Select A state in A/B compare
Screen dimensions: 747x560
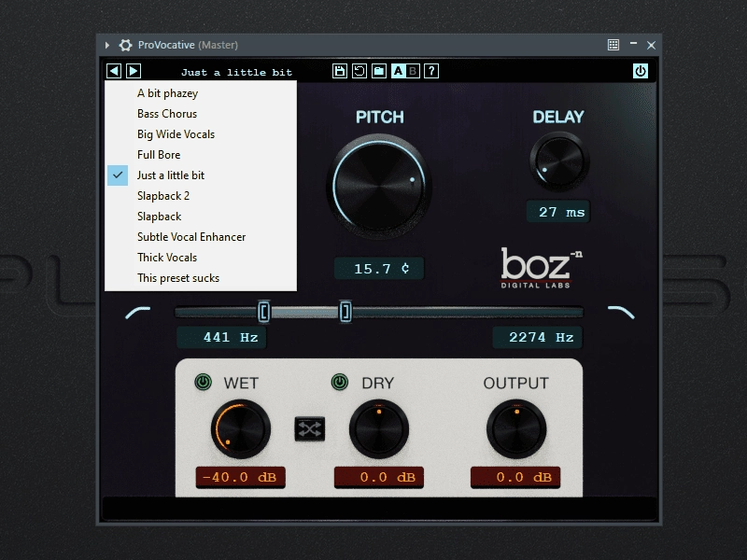[x=399, y=71]
